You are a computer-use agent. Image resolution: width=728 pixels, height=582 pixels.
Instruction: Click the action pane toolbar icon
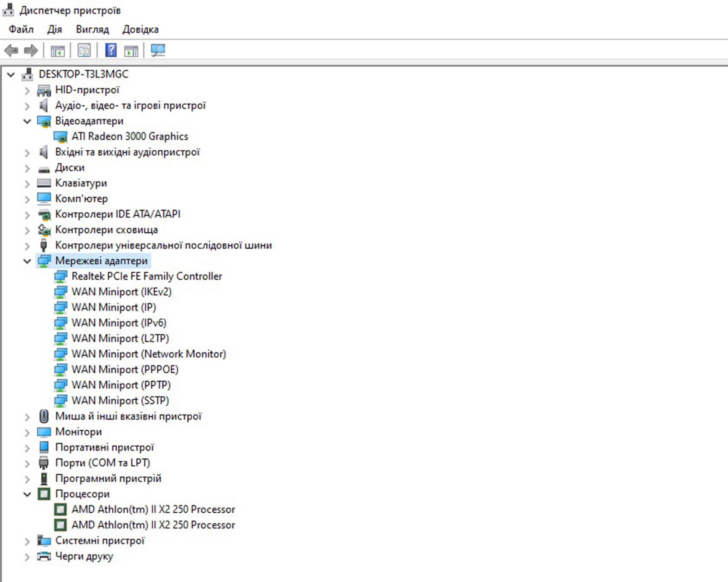(x=131, y=51)
